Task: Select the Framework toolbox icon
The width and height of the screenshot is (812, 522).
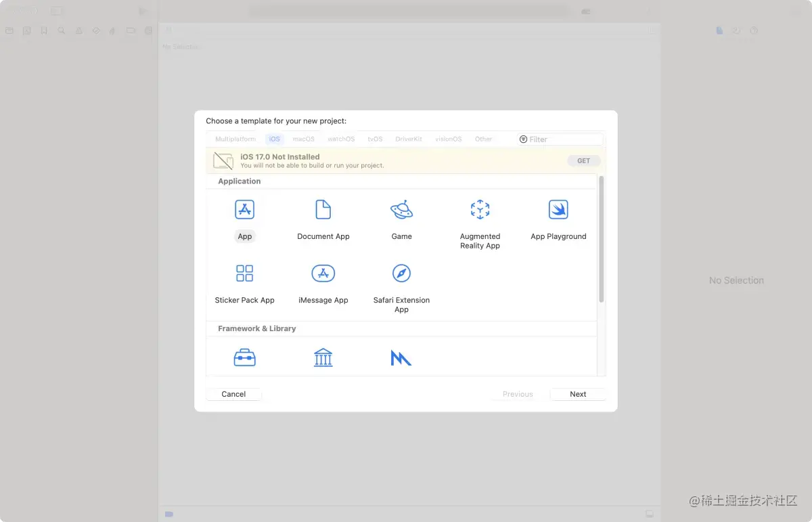Action: pyautogui.click(x=244, y=357)
